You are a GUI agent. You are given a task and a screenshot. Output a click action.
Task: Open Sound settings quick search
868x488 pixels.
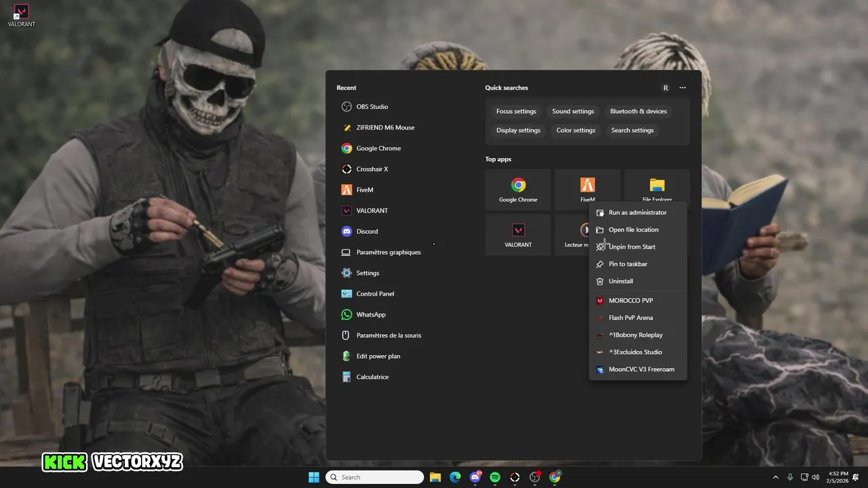(x=573, y=111)
